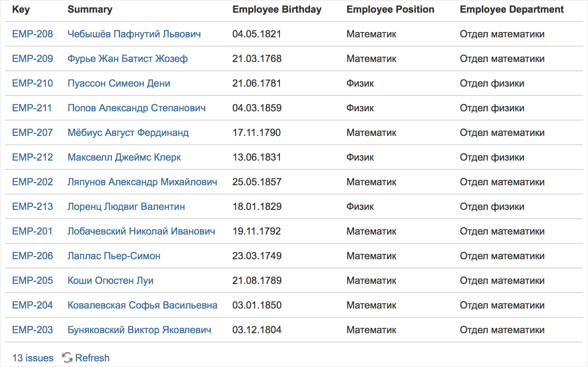Viewport: 588px width, 367px height.
Task: Open issue EMP-209 via its key link
Action: pyautogui.click(x=32, y=58)
